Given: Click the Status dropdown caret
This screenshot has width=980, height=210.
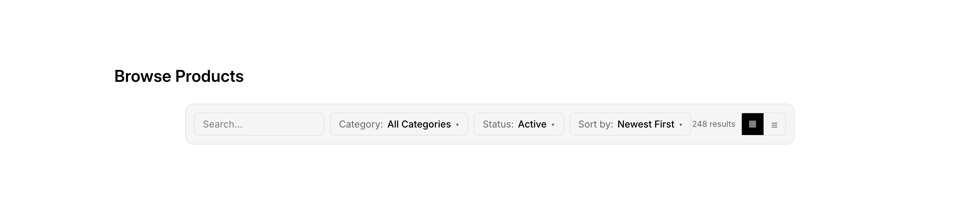Looking at the screenshot, I should (553, 125).
